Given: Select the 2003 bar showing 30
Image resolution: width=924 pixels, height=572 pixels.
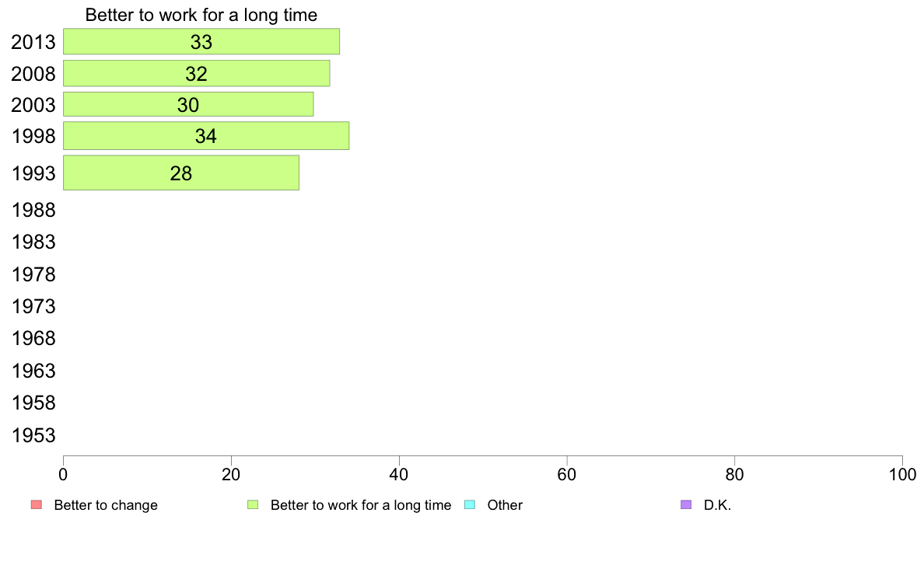Looking at the screenshot, I should pyautogui.click(x=188, y=104).
